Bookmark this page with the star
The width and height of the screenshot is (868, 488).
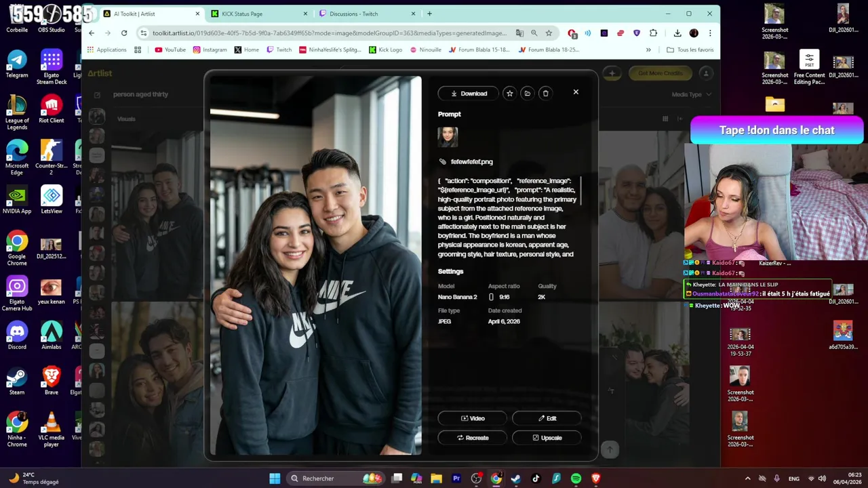pyautogui.click(x=549, y=33)
